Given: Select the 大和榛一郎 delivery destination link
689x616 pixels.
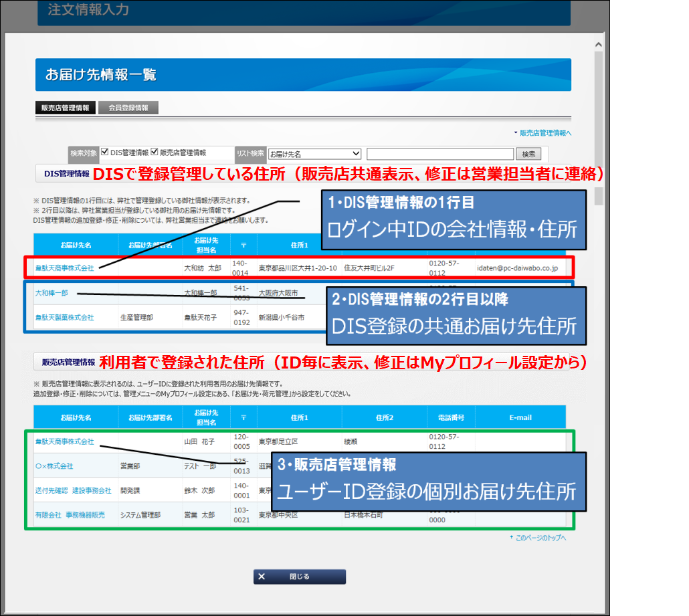Looking at the screenshot, I should point(52,293).
